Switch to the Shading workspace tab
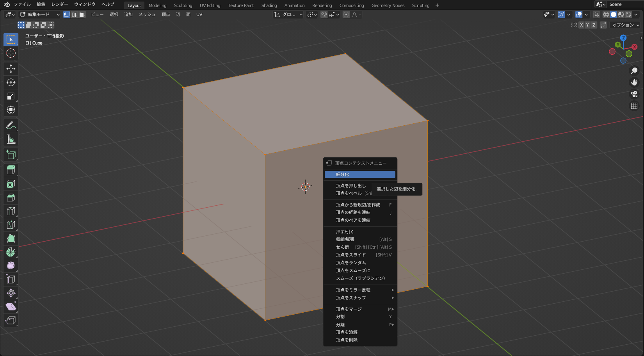The height and width of the screenshot is (356, 644). point(269,5)
